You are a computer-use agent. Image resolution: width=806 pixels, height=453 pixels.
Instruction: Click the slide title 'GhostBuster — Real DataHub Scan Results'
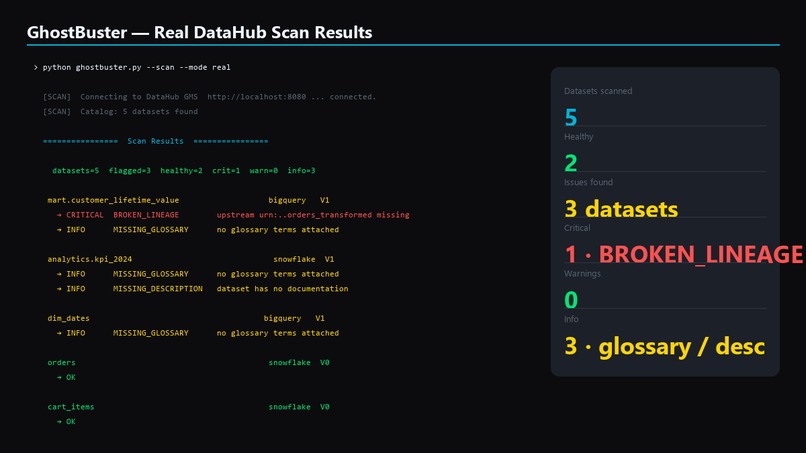point(199,32)
